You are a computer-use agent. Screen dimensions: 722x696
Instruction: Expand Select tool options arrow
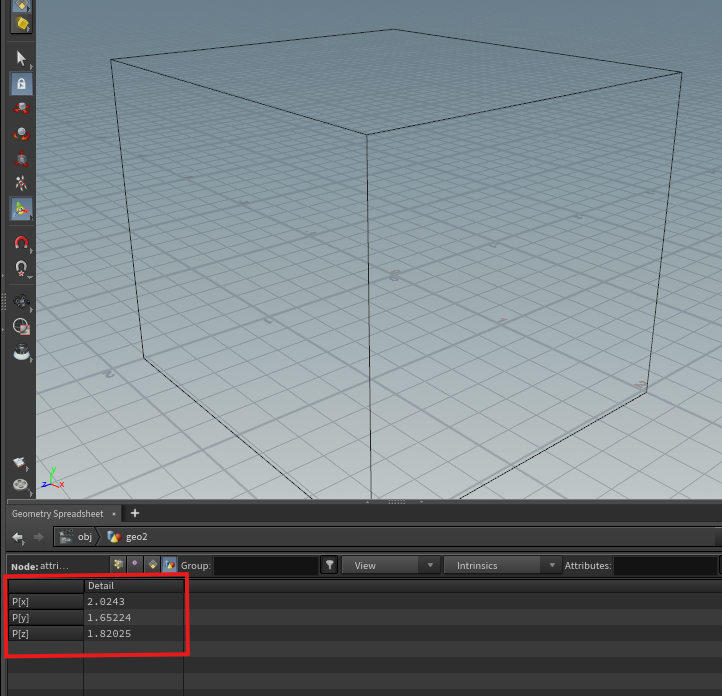31,67
